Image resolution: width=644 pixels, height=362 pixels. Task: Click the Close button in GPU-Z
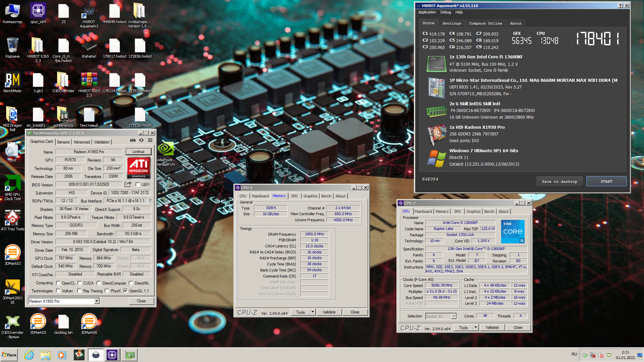pyautogui.click(x=141, y=301)
